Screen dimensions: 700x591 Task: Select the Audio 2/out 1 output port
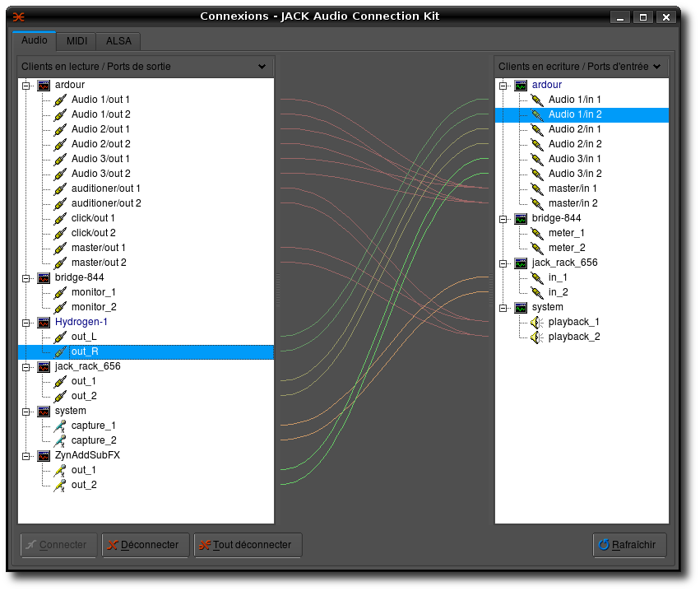tap(100, 129)
